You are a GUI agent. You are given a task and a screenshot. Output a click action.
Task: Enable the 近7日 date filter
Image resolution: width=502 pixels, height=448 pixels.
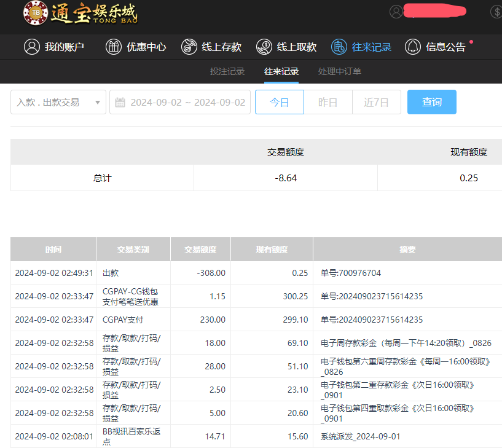pyautogui.click(x=377, y=102)
